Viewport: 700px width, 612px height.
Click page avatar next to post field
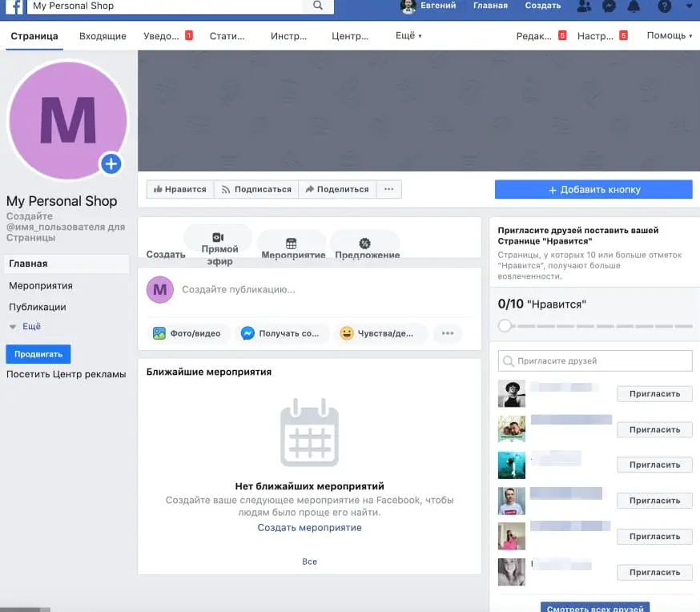tap(160, 290)
